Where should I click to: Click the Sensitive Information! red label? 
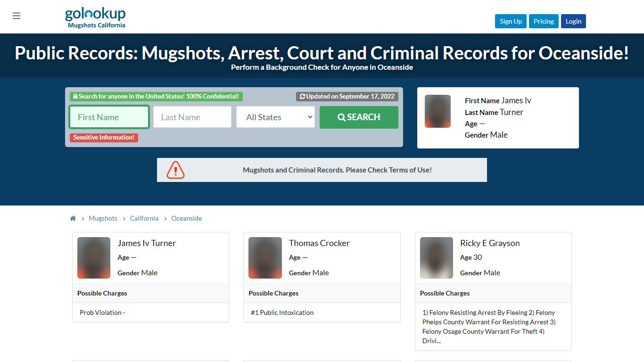click(x=104, y=138)
